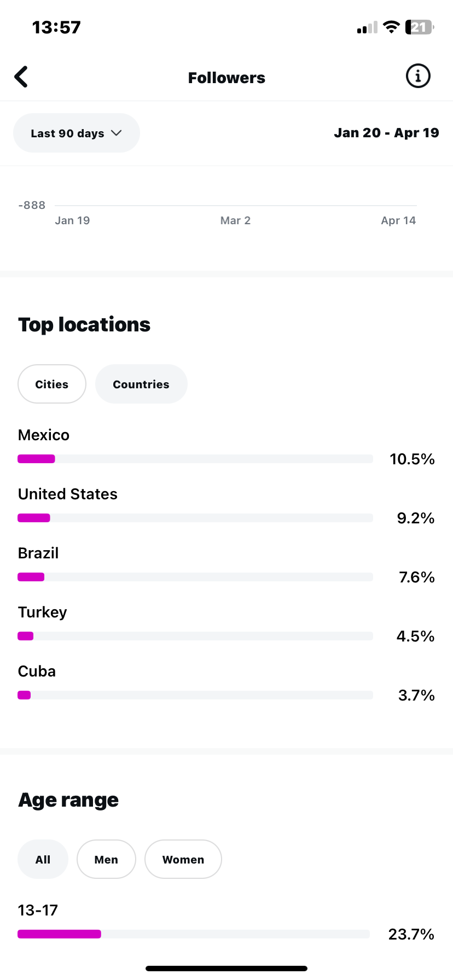Select the Countries location filter
This screenshot has height=980, width=453.
(141, 384)
